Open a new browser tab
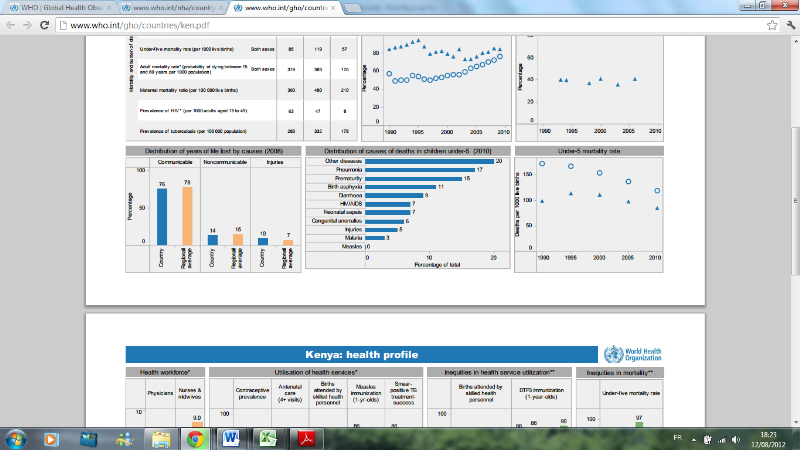The width and height of the screenshot is (800, 450). coord(353,8)
